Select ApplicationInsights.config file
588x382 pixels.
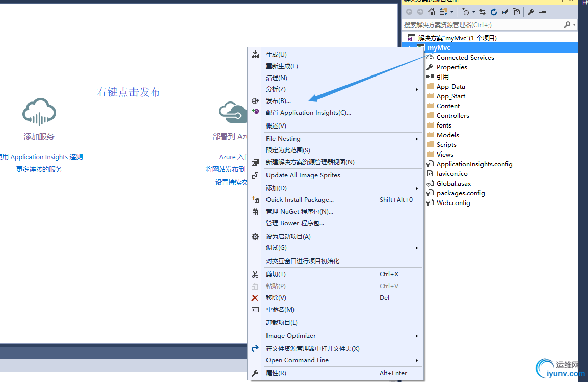pyautogui.click(x=474, y=164)
